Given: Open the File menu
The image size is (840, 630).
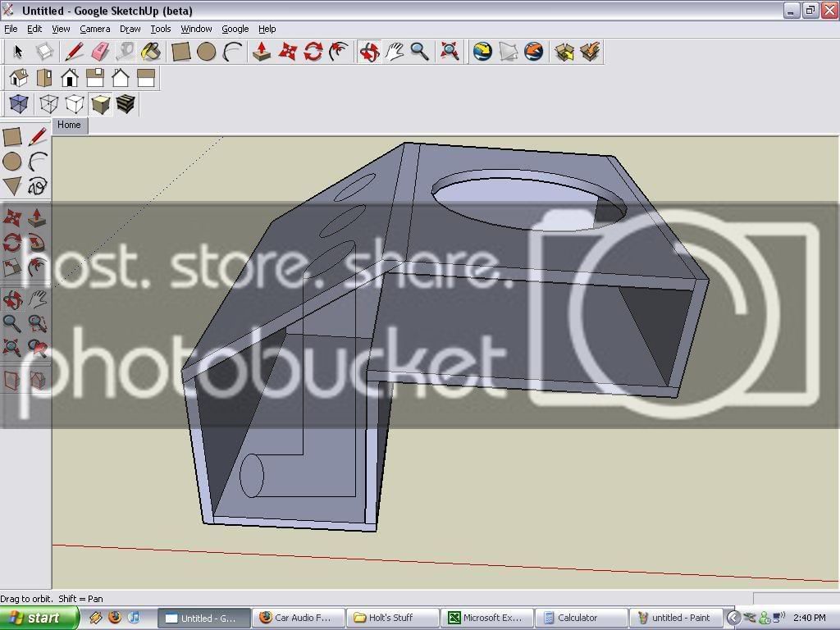Looking at the screenshot, I should [x=11, y=29].
